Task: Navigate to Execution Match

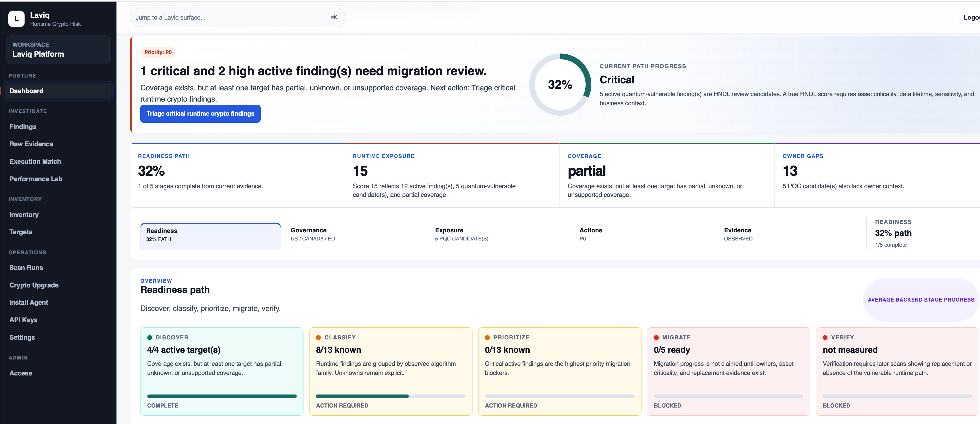Action: [35, 162]
